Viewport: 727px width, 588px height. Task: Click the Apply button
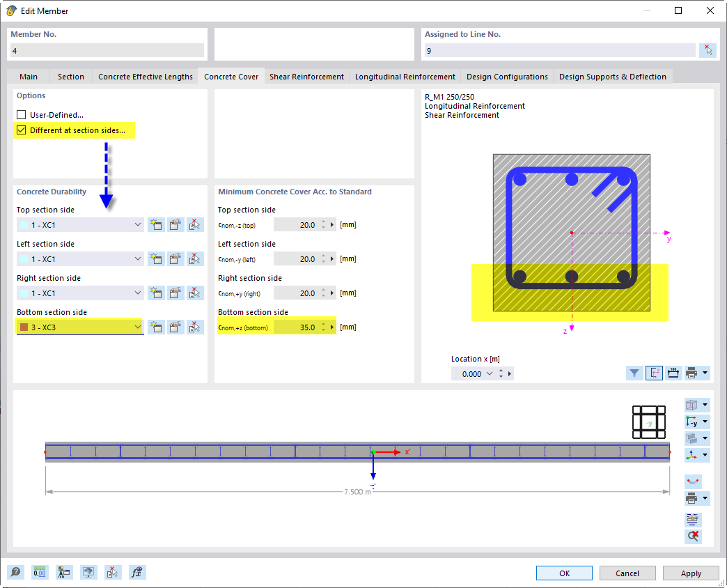click(x=691, y=573)
